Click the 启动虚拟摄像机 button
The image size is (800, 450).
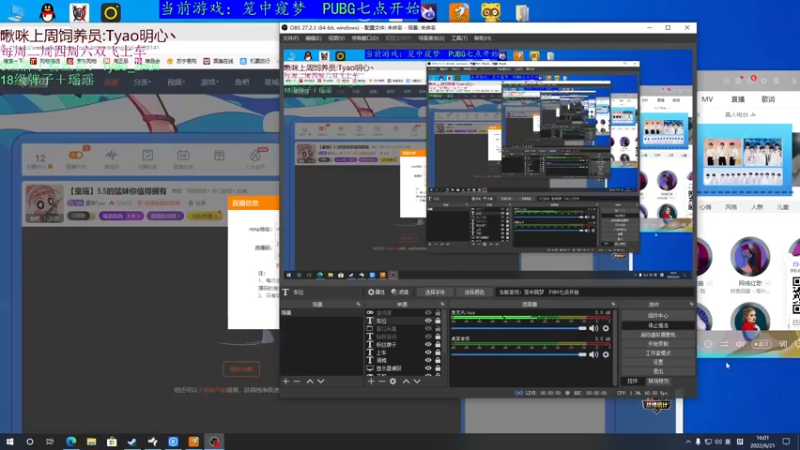pyautogui.click(x=658, y=334)
